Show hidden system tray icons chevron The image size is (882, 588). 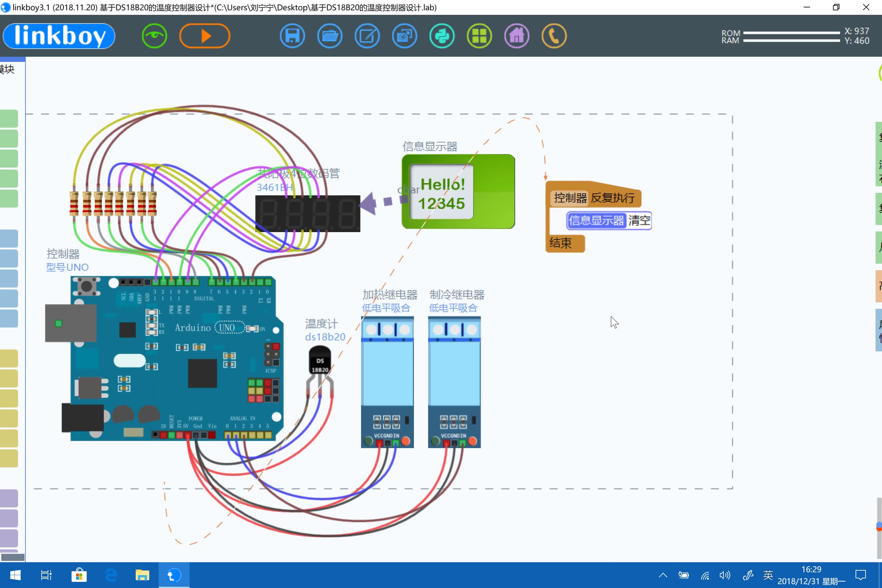(x=663, y=575)
